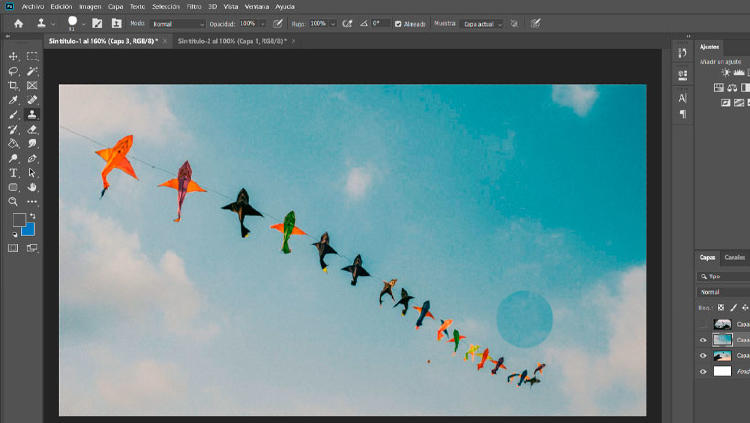Viewport: 750px width, 423px height.
Task: Switch to the Canales tab
Action: point(735,257)
